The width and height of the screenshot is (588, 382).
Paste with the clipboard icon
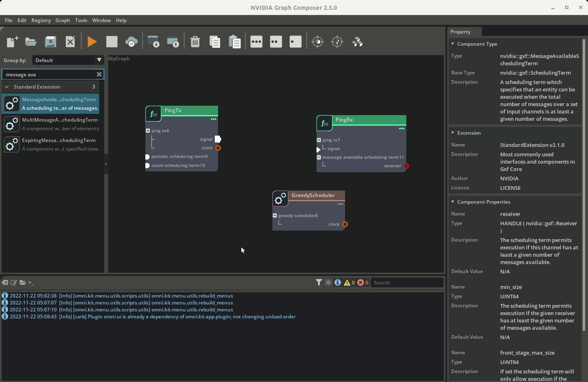234,42
